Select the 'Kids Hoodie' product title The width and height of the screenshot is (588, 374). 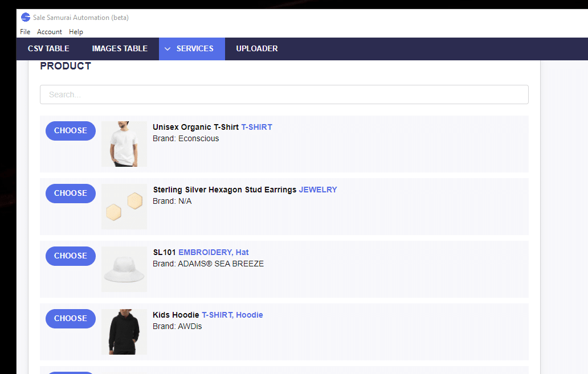coord(176,315)
